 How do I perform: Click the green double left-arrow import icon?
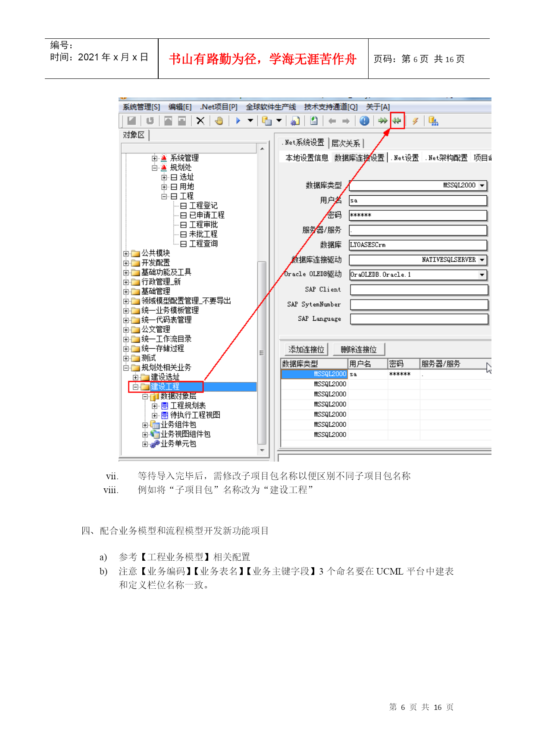[397, 121]
